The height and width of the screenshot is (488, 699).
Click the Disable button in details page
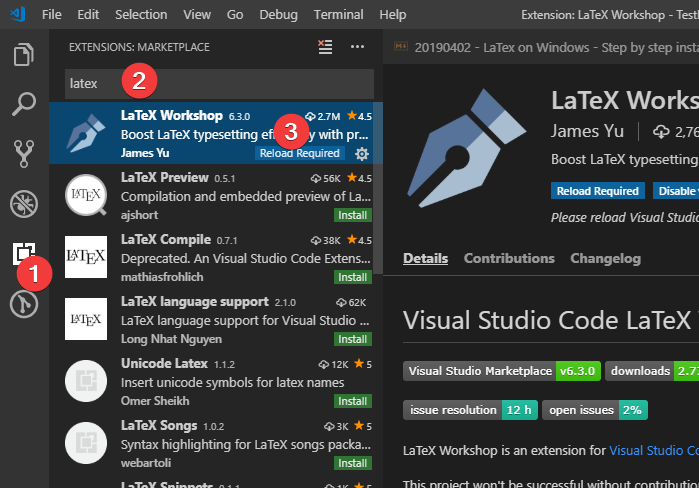tap(676, 191)
